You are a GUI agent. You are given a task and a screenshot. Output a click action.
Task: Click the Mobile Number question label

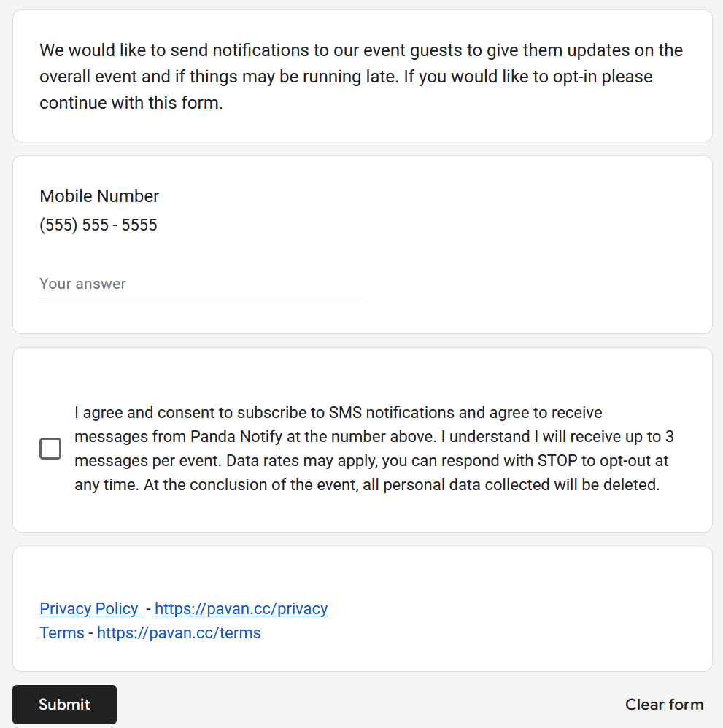click(99, 196)
